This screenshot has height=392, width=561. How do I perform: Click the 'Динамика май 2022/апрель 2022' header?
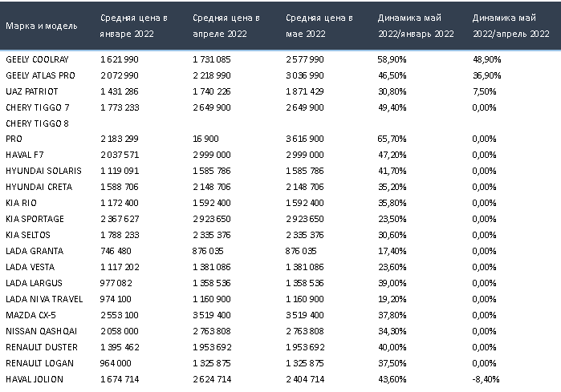pos(509,26)
